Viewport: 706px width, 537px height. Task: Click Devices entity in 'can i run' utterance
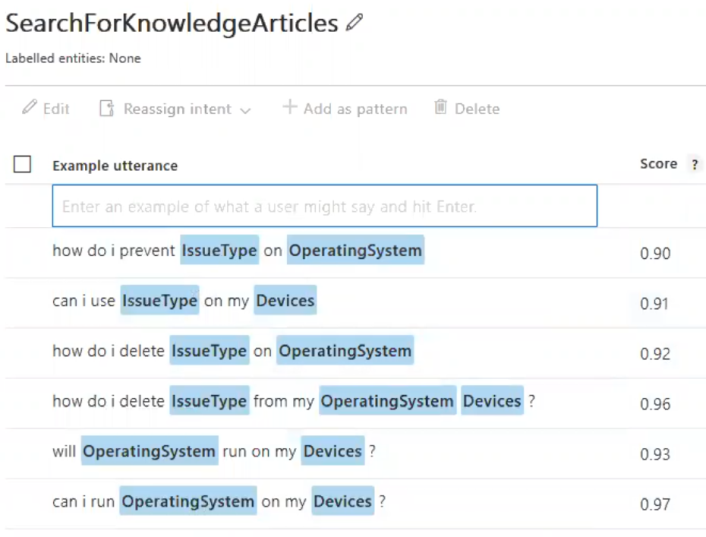coord(342,501)
